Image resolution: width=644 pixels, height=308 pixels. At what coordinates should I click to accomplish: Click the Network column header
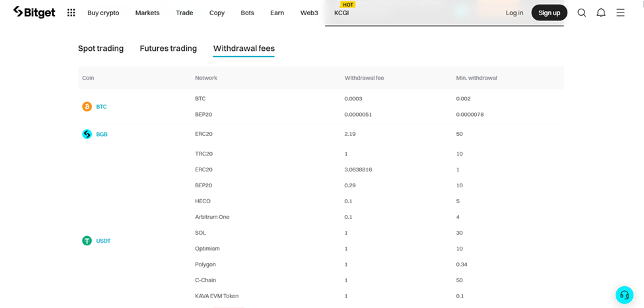[x=206, y=78]
